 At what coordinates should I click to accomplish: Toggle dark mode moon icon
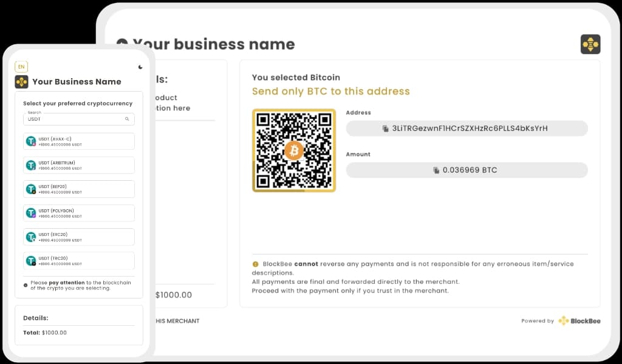pos(140,67)
